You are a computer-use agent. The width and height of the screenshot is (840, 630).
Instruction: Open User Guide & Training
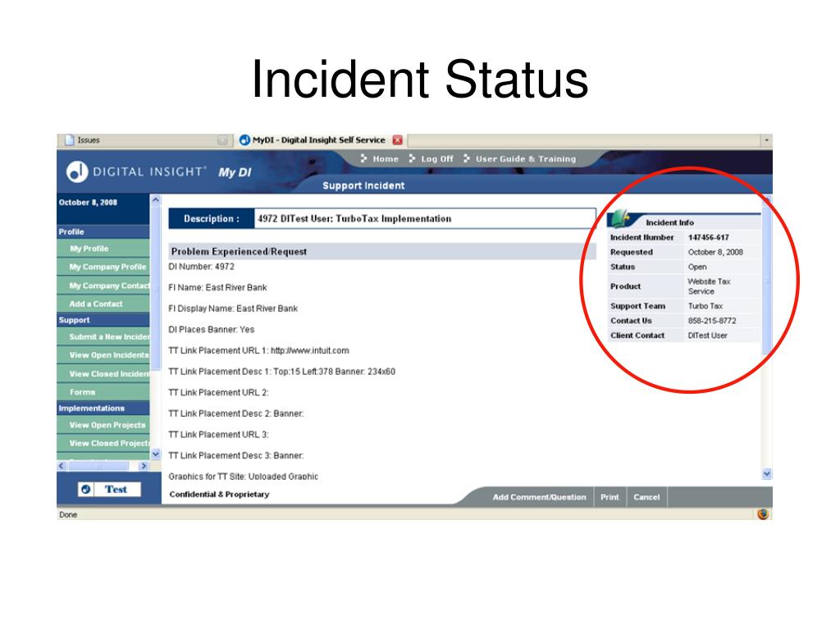526,158
